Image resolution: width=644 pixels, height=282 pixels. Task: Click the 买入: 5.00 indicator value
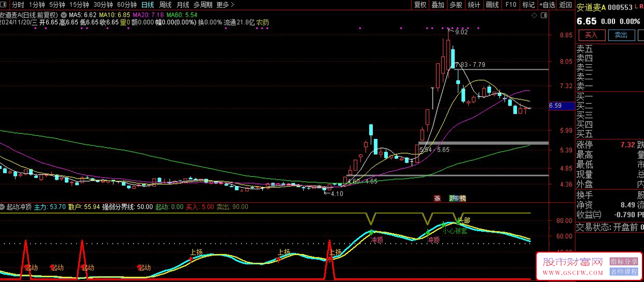coord(200,206)
